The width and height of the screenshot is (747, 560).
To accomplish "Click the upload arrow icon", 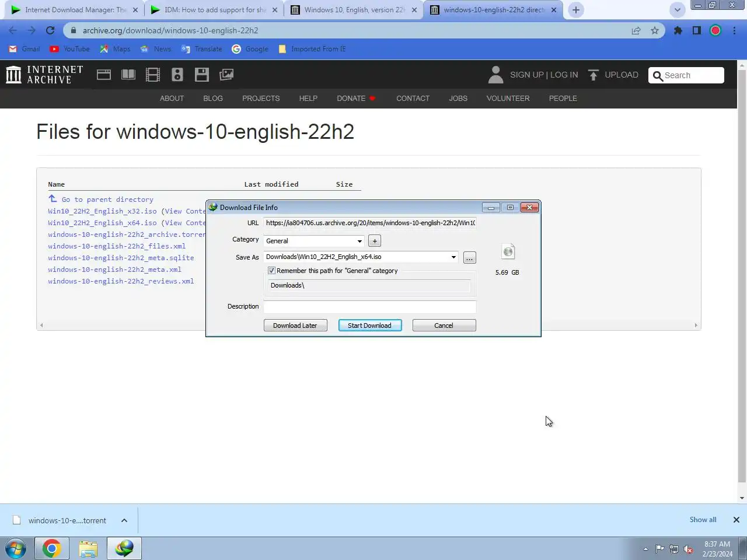I will (594, 75).
